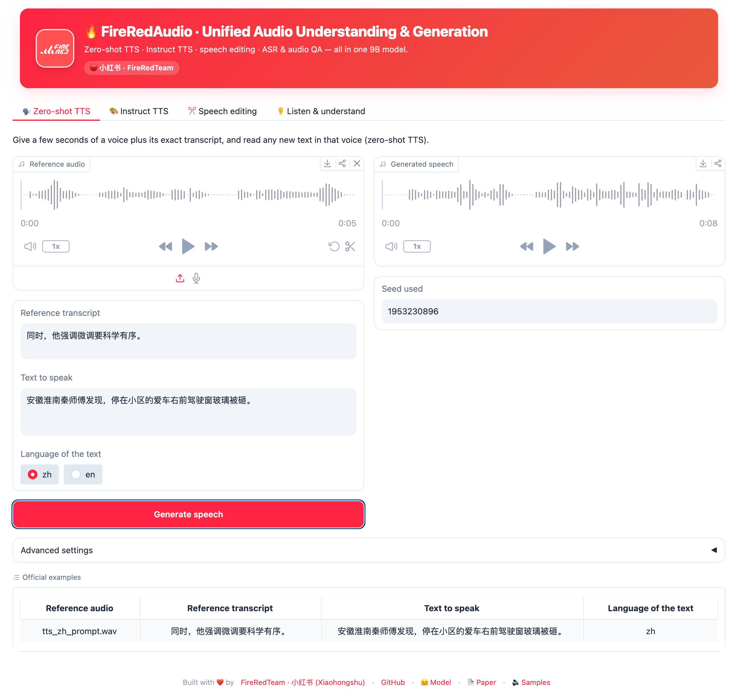Share the generated speech
This screenshot has width=729, height=700.
718,164
